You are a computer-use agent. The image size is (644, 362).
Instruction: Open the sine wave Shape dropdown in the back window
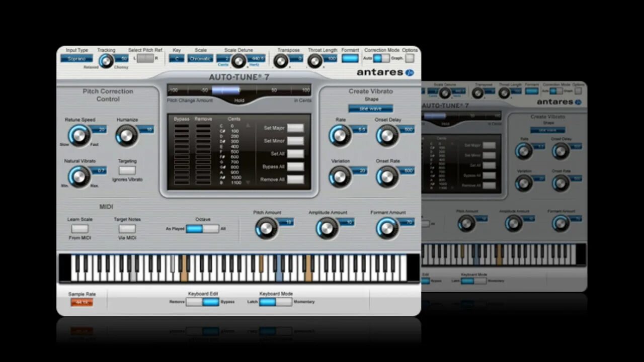(x=547, y=130)
